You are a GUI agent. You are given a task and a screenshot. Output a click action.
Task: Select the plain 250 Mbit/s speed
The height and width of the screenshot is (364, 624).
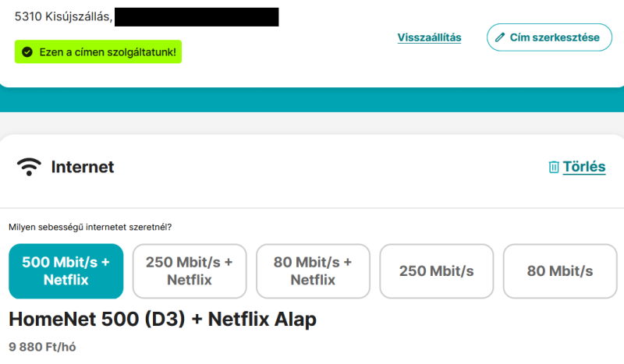436,271
